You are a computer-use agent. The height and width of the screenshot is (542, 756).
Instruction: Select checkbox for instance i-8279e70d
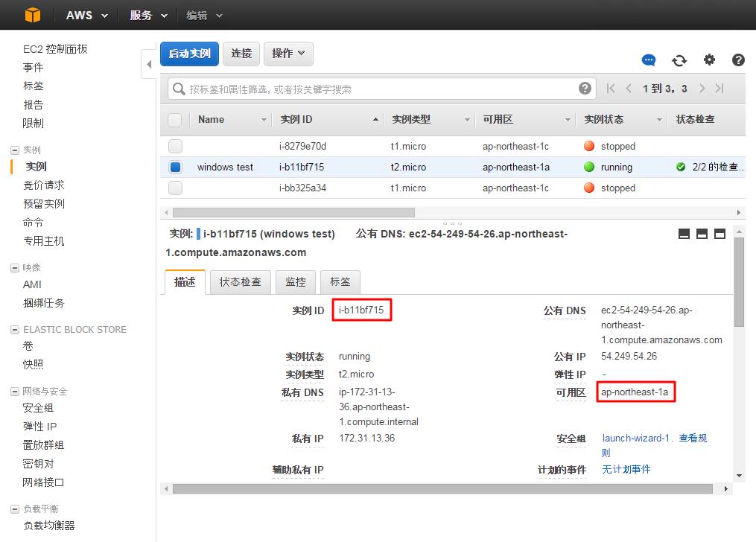click(175, 146)
